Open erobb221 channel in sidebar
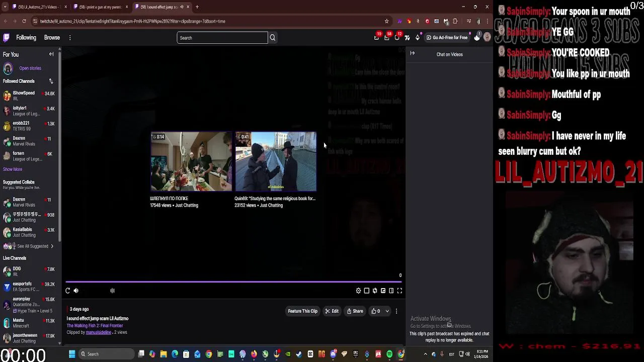The width and height of the screenshot is (644, 362). (x=29, y=126)
